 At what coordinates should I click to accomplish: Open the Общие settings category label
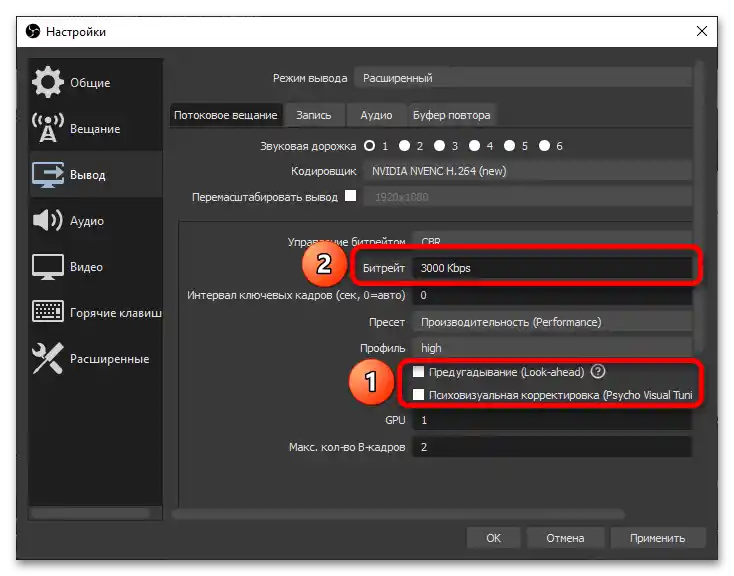pos(90,83)
